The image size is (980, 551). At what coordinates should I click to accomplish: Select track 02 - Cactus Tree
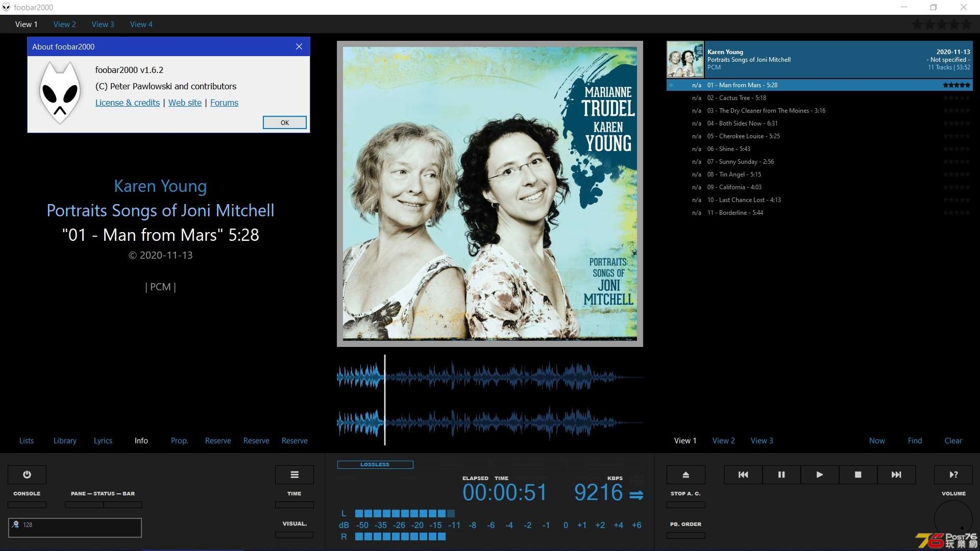tap(820, 98)
